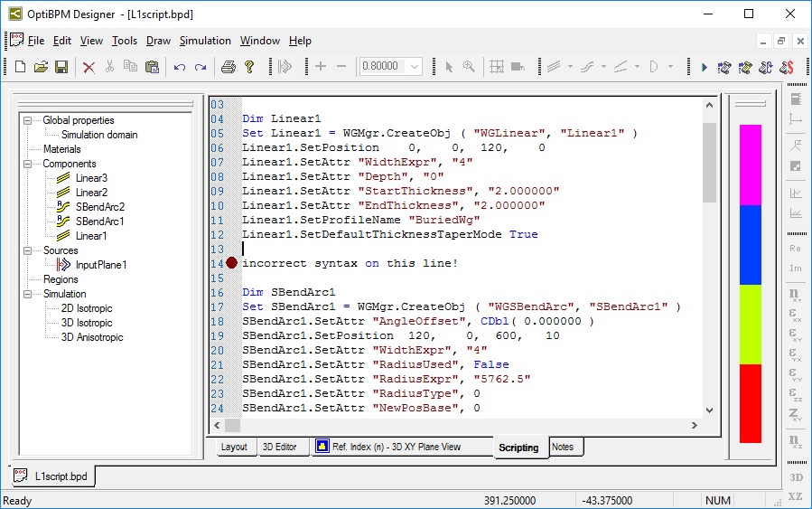Image resolution: width=812 pixels, height=509 pixels.
Task: Zoom out with the minus icon
Action: (341, 66)
